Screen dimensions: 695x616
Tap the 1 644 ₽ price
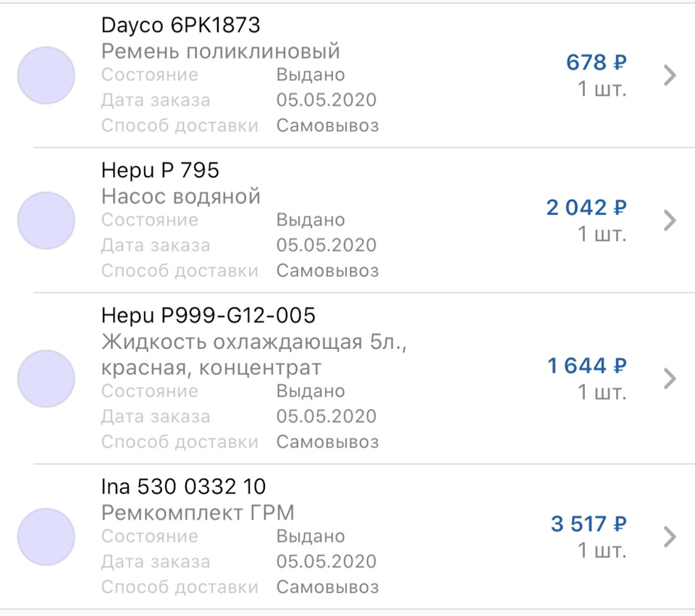(x=586, y=366)
